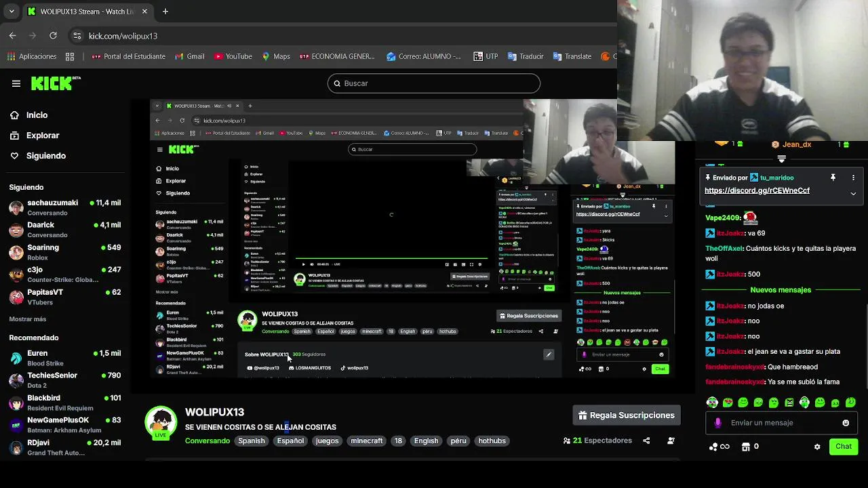Open the Kick hamburger menu
868x488 pixels.
tap(16, 83)
